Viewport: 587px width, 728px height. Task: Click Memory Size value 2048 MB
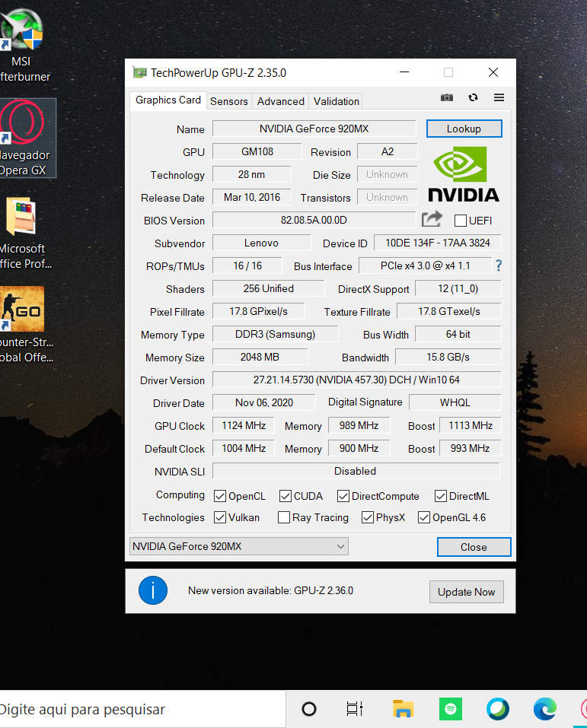pyautogui.click(x=260, y=357)
